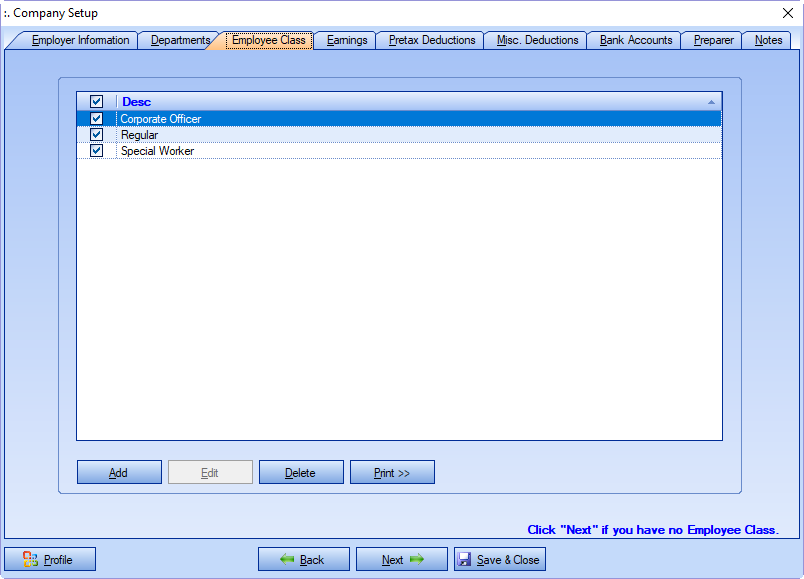Click the Profile icon button

(x=31, y=559)
